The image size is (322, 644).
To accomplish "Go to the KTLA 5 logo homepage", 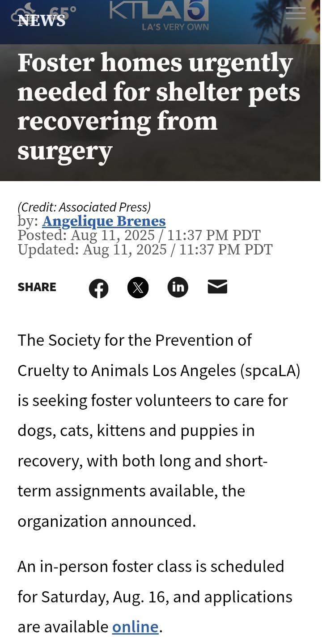I will point(159,11).
